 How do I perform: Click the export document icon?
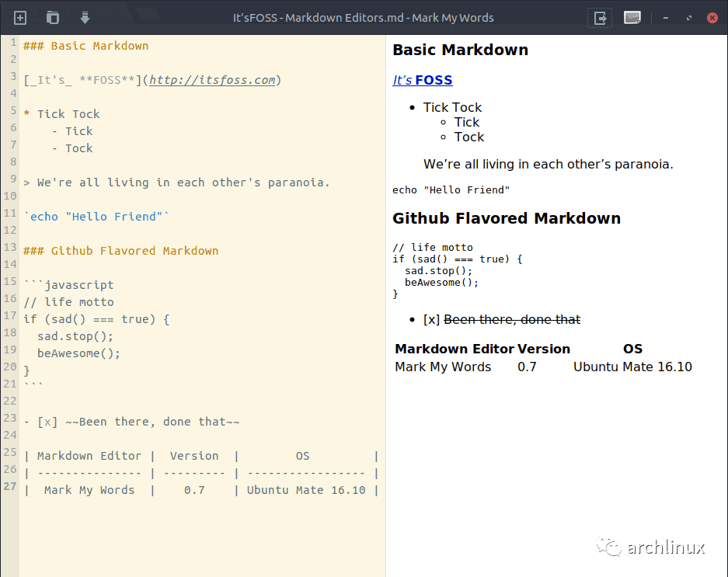(600, 18)
